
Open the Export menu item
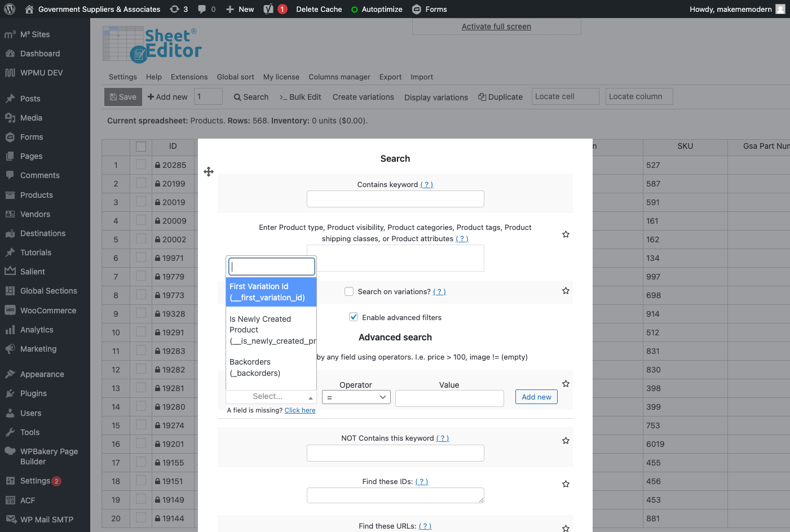(x=390, y=77)
